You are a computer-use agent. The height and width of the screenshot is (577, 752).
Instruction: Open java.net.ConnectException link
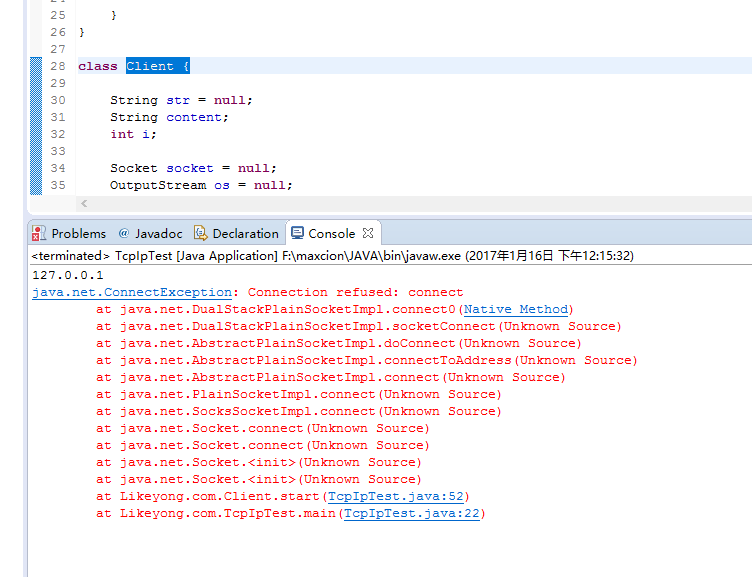[132, 293]
